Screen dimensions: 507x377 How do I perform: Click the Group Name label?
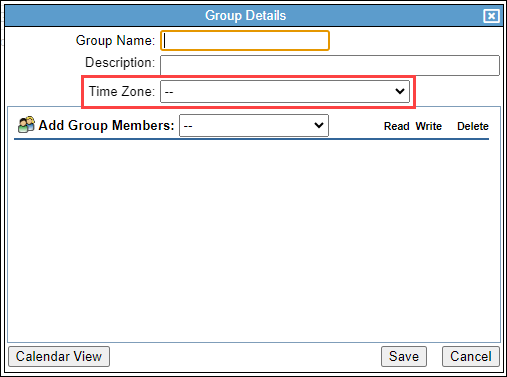[x=115, y=41]
